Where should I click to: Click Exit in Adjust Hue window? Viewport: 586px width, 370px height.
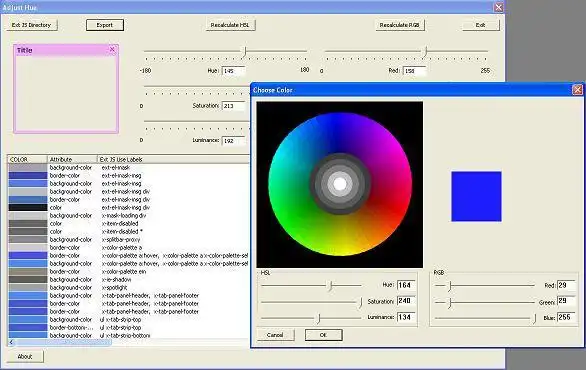pos(481,25)
